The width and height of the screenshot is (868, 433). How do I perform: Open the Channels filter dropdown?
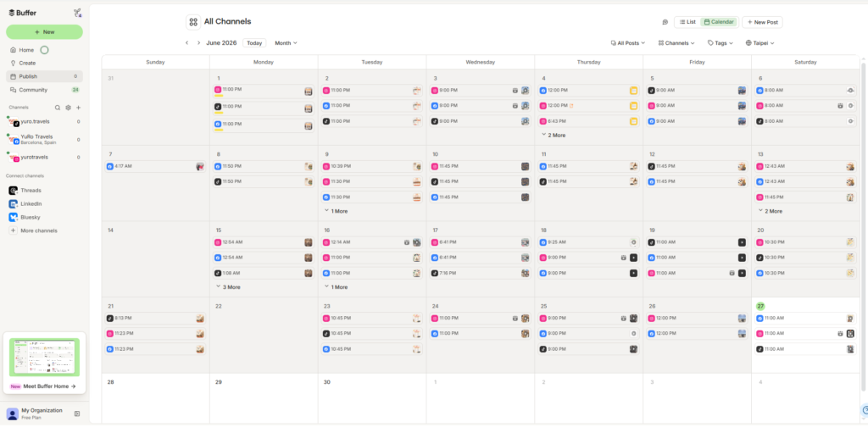point(676,42)
